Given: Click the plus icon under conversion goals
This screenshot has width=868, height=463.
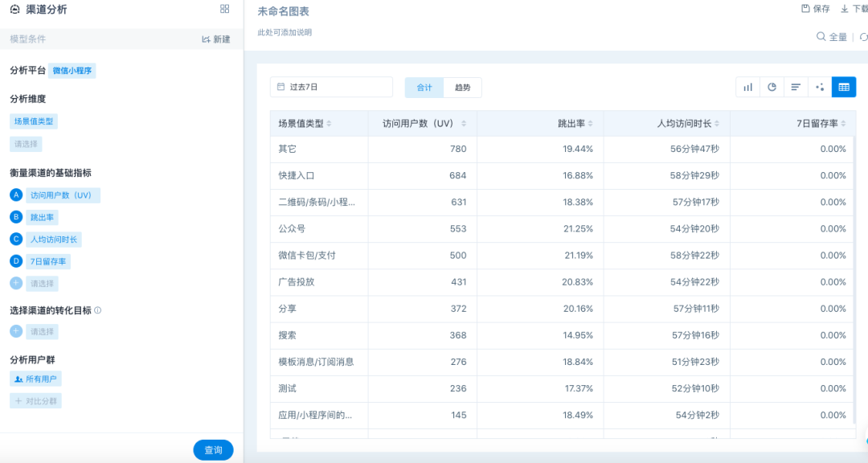Looking at the screenshot, I should [16, 331].
